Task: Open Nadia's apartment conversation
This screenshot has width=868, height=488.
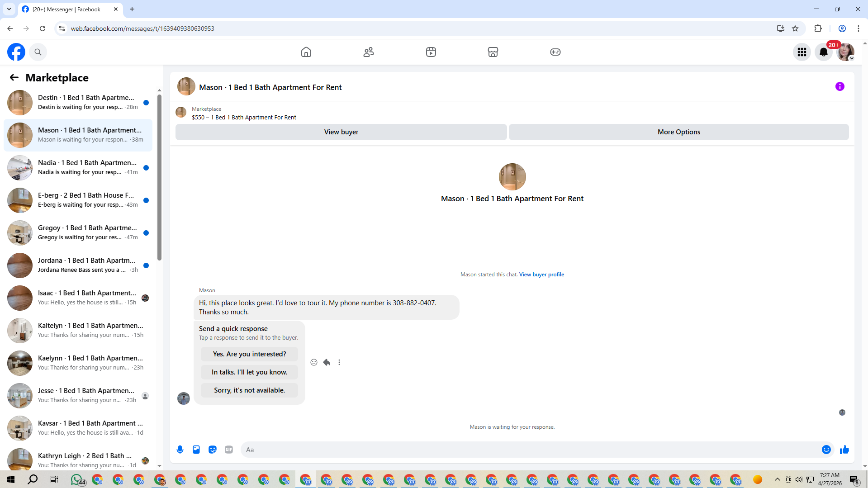Action: tap(78, 168)
